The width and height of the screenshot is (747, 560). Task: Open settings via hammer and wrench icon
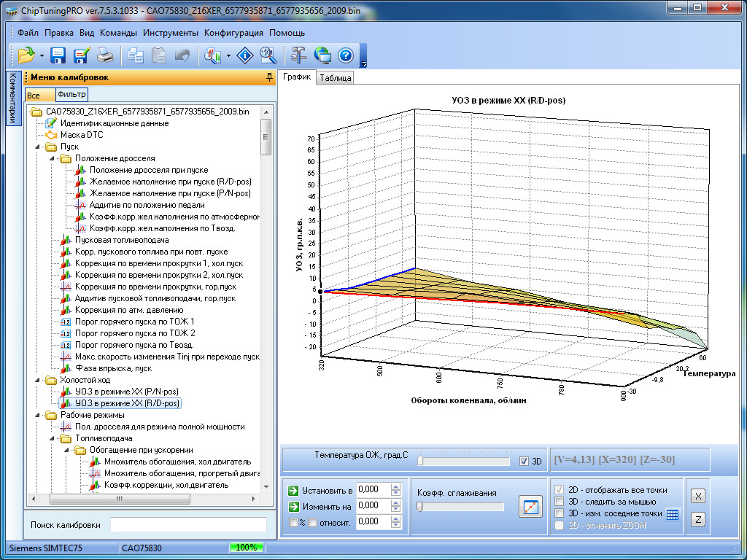pos(298,55)
